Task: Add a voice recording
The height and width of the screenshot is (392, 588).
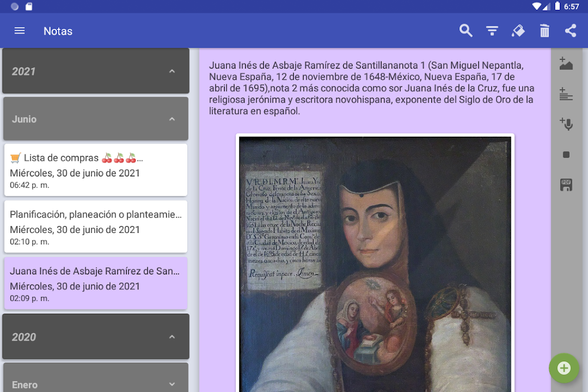Action: [x=566, y=124]
